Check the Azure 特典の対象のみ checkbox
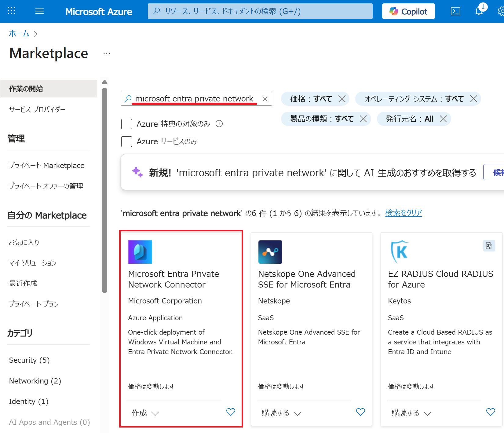The image size is (504, 433). 126,124
